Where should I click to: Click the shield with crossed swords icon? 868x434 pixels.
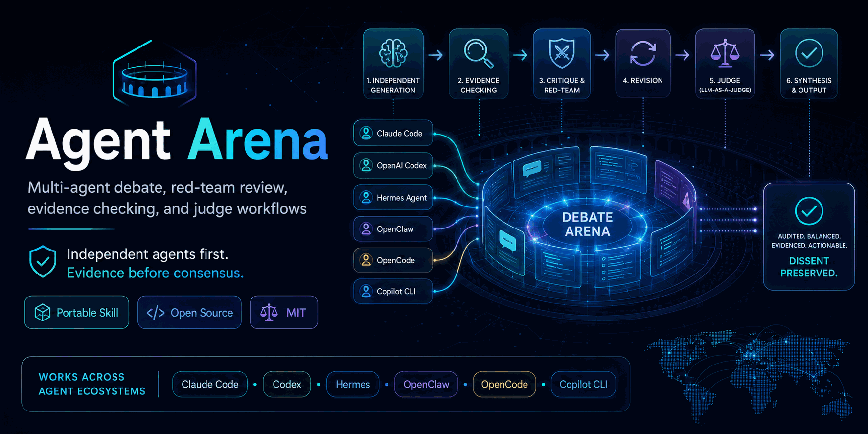562,53
